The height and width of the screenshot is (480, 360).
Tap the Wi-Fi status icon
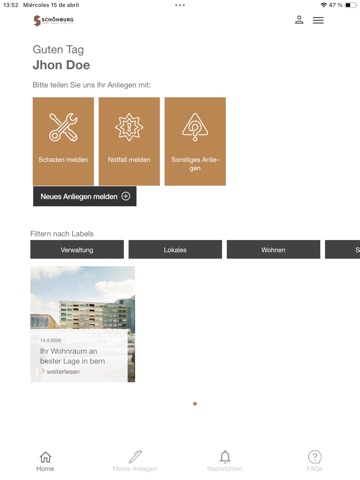[x=323, y=5]
